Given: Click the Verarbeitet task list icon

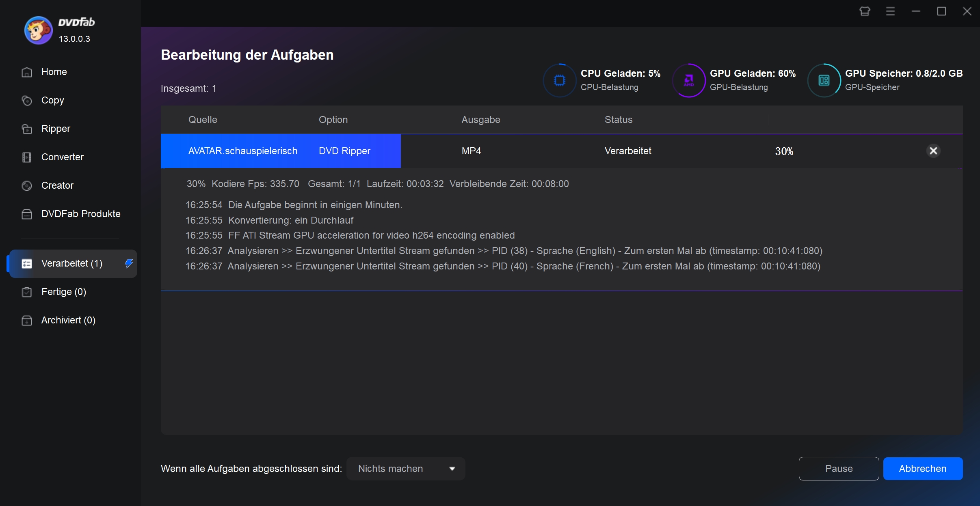Looking at the screenshot, I should pos(26,263).
